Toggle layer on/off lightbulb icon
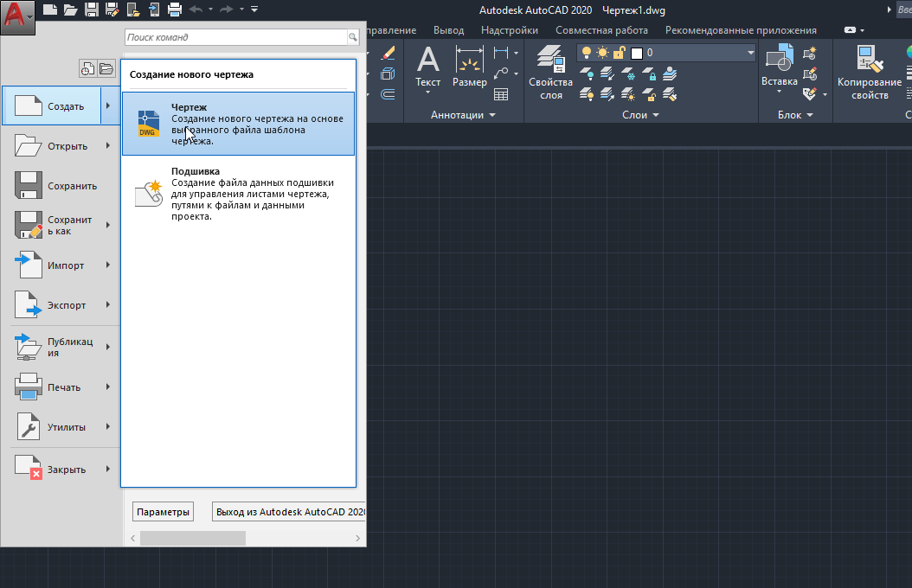The height and width of the screenshot is (588, 912). (x=587, y=53)
